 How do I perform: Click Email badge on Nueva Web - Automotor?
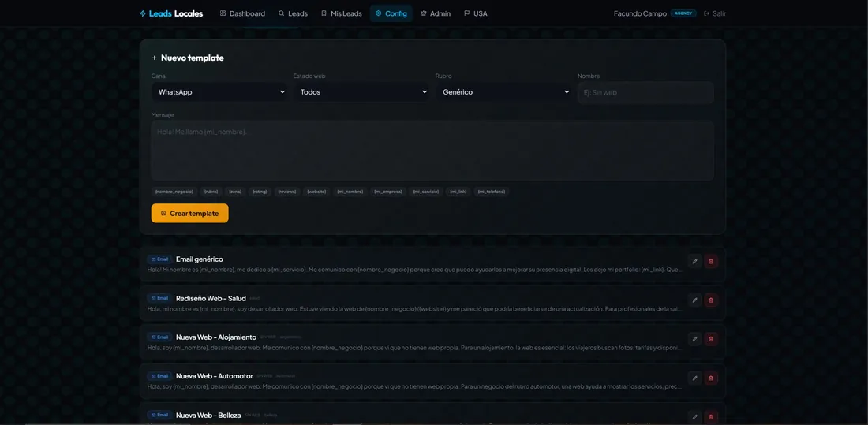pyautogui.click(x=159, y=376)
